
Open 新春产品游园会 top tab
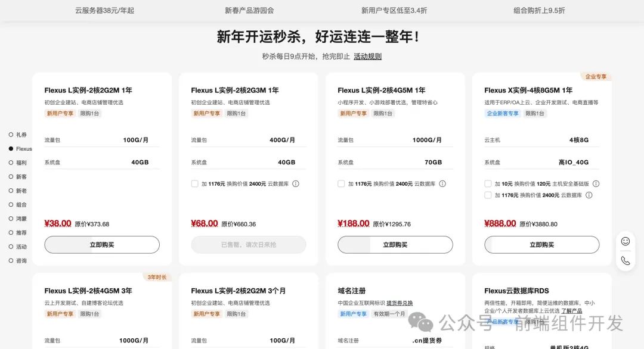249,11
